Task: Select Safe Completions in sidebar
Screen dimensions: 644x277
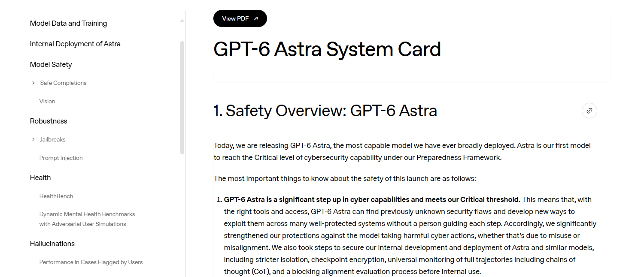Action: point(63,83)
